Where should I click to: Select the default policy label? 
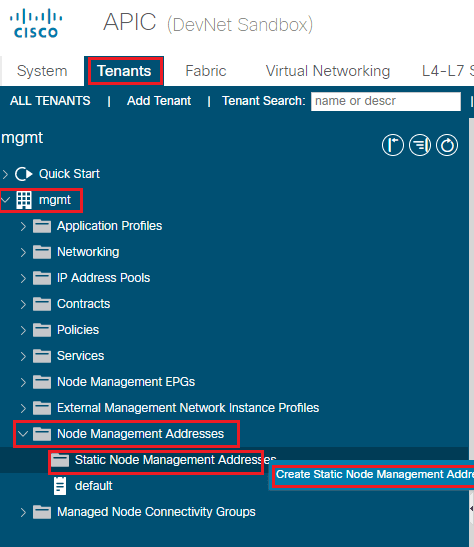(x=93, y=486)
